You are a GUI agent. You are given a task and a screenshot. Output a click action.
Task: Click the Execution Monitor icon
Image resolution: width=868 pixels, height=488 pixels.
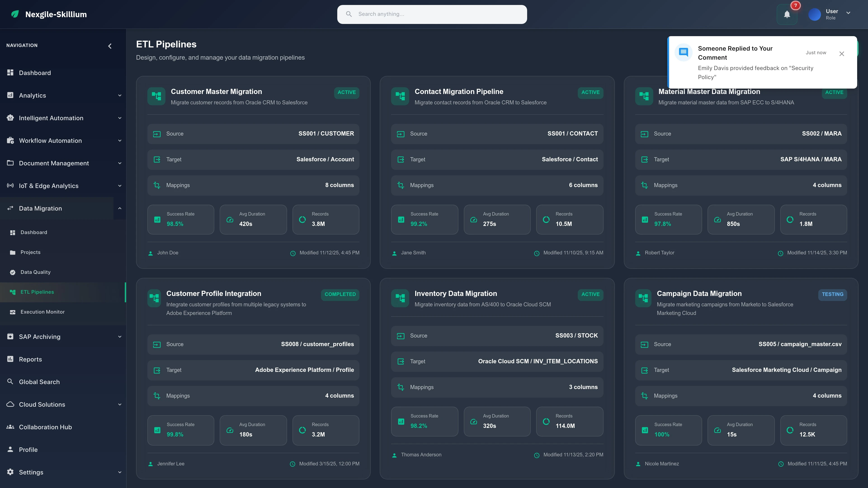point(12,312)
